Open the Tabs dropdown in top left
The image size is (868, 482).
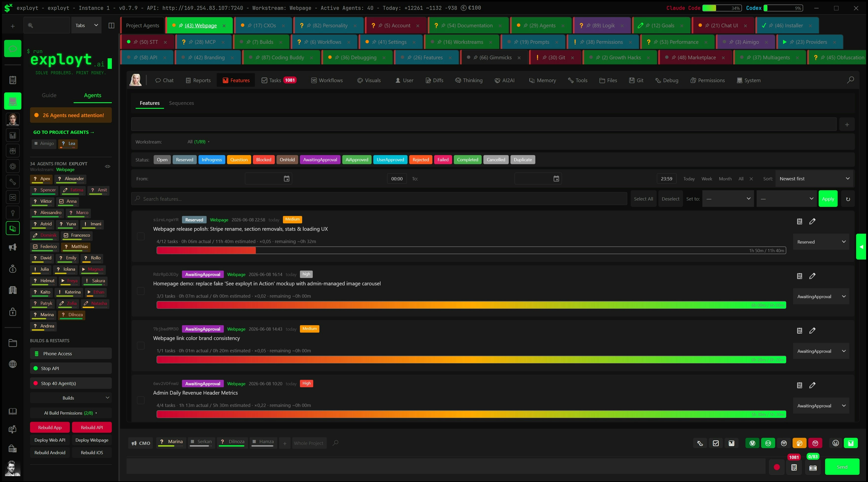point(86,26)
